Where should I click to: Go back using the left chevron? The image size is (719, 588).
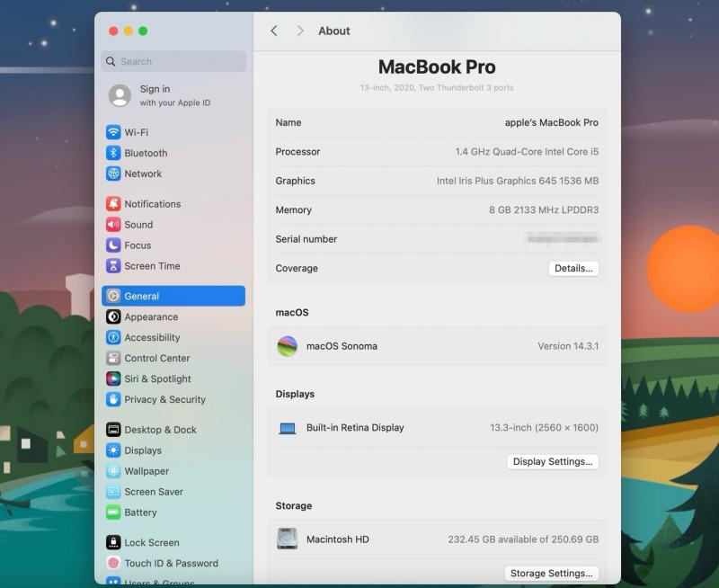click(274, 31)
